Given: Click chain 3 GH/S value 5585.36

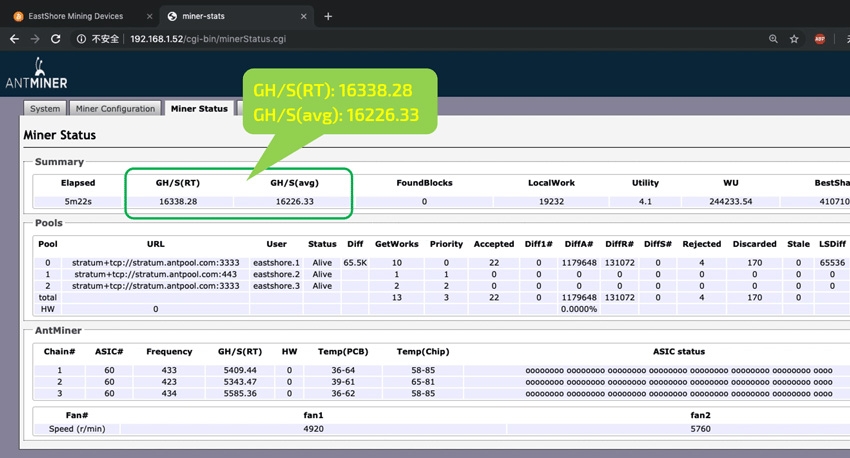Looking at the screenshot, I should coord(240,394).
